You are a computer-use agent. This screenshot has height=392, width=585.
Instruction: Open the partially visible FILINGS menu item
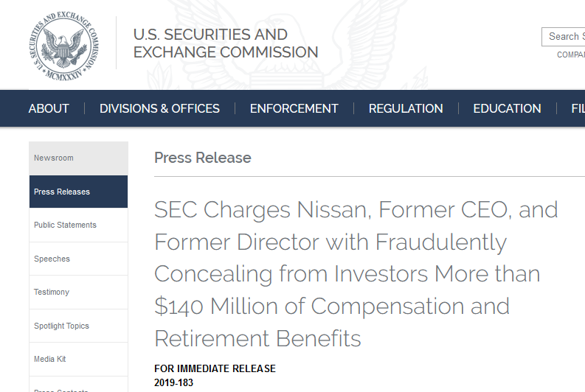pyautogui.click(x=578, y=108)
